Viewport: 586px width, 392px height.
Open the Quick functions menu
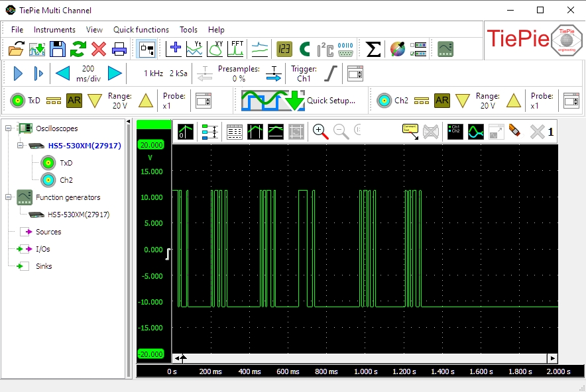click(141, 30)
